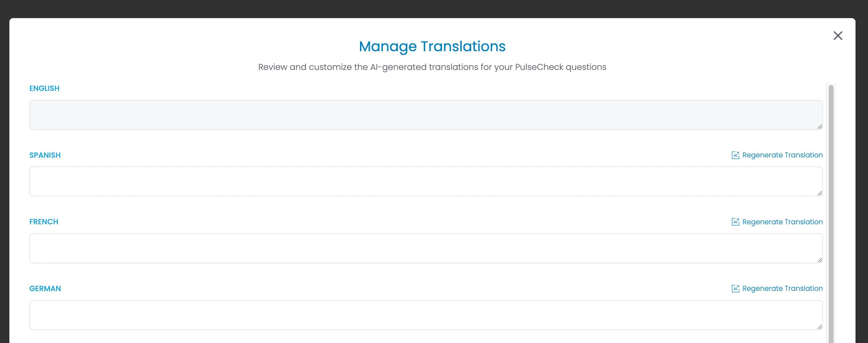Screen dimensions: 868x343
Task: Focus the French translation text area
Action: (426, 248)
